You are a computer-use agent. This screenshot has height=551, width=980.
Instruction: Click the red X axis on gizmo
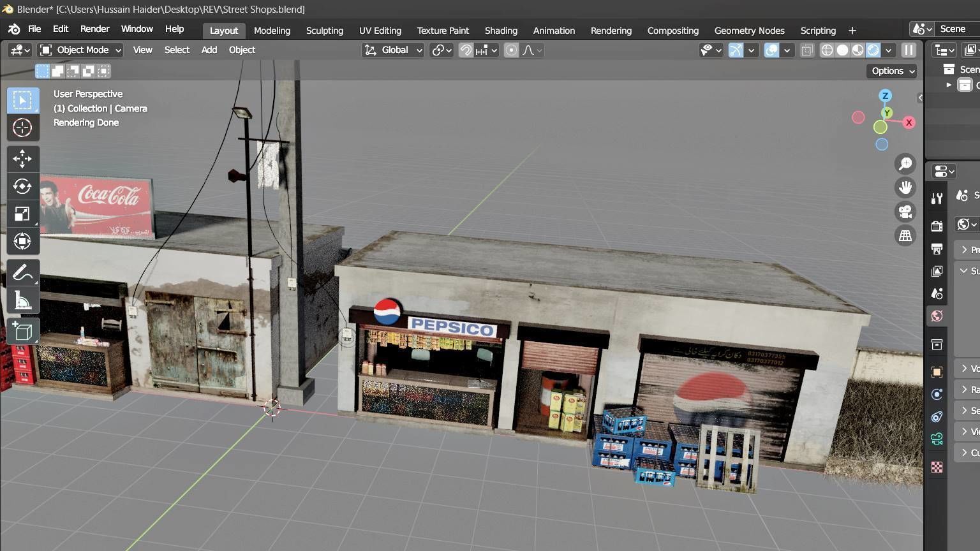click(909, 122)
